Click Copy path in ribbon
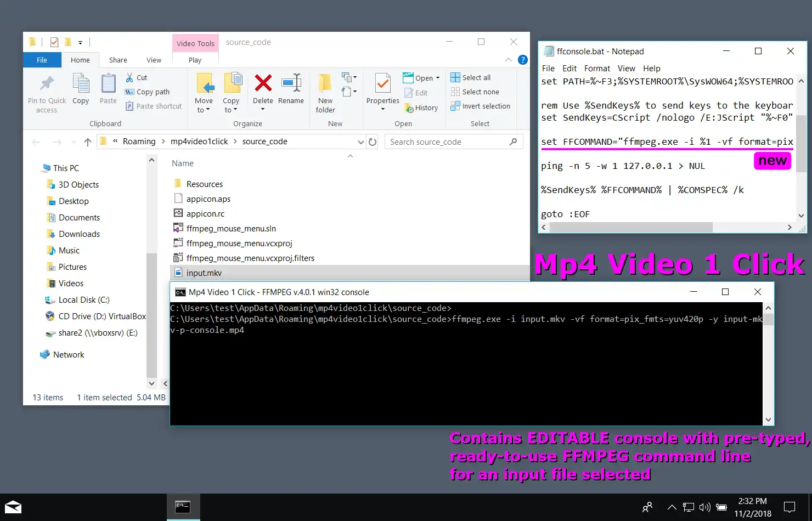Image resolution: width=812 pixels, height=521 pixels. pos(147,92)
